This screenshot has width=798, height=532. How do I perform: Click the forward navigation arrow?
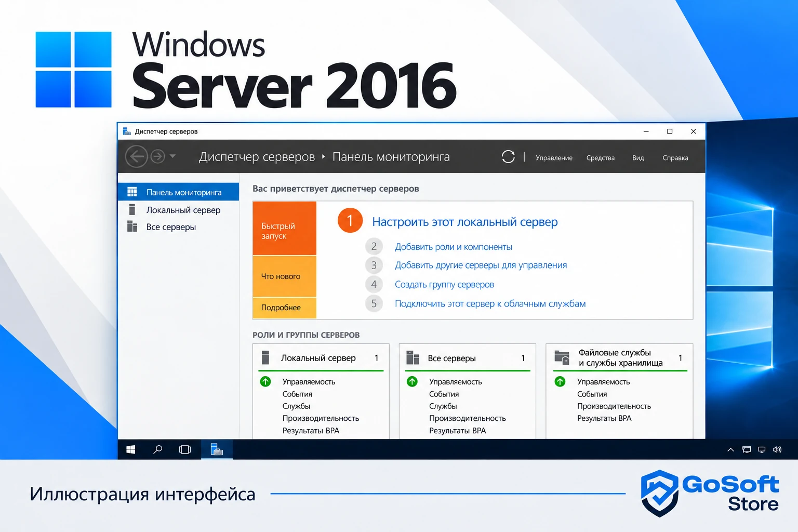tap(157, 156)
